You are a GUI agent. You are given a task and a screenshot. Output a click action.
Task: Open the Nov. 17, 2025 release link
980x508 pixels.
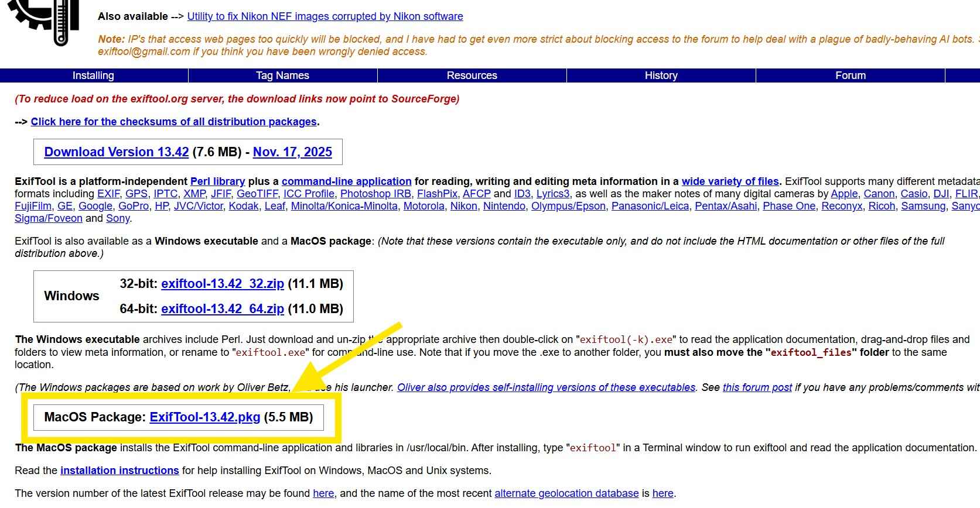pos(292,152)
